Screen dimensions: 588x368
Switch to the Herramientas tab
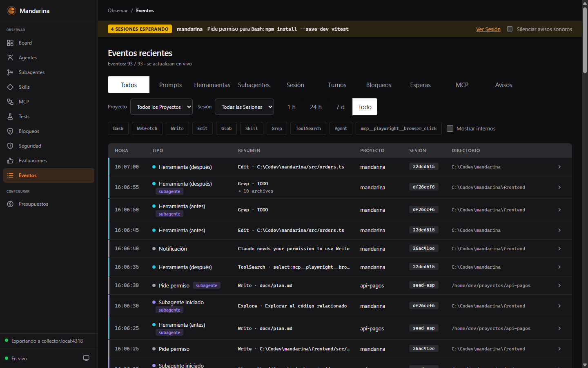(x=212, y=85)
